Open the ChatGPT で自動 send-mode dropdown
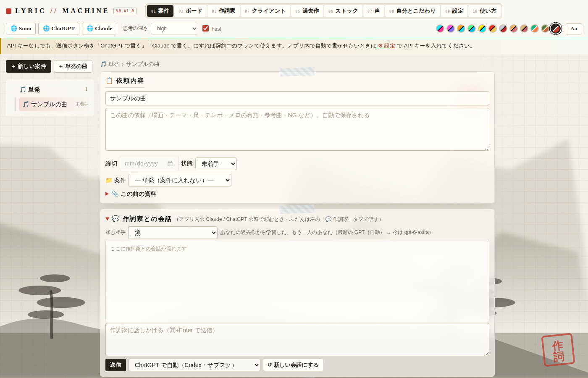588x378 pixels. coord(194,365)
